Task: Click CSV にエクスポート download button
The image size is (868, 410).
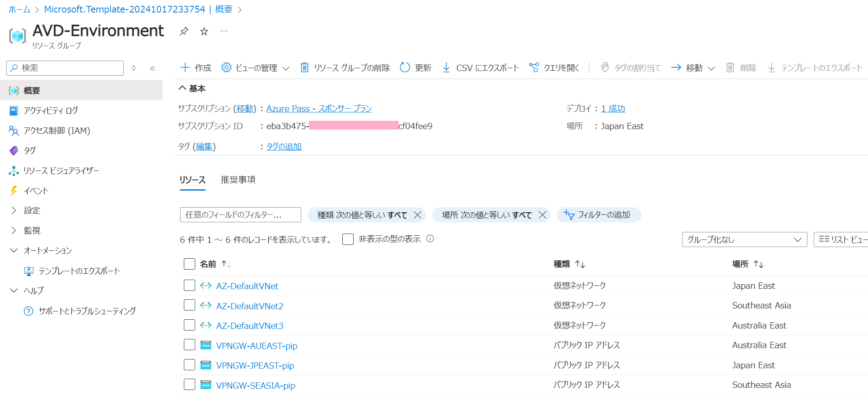Action: point(481,68)
